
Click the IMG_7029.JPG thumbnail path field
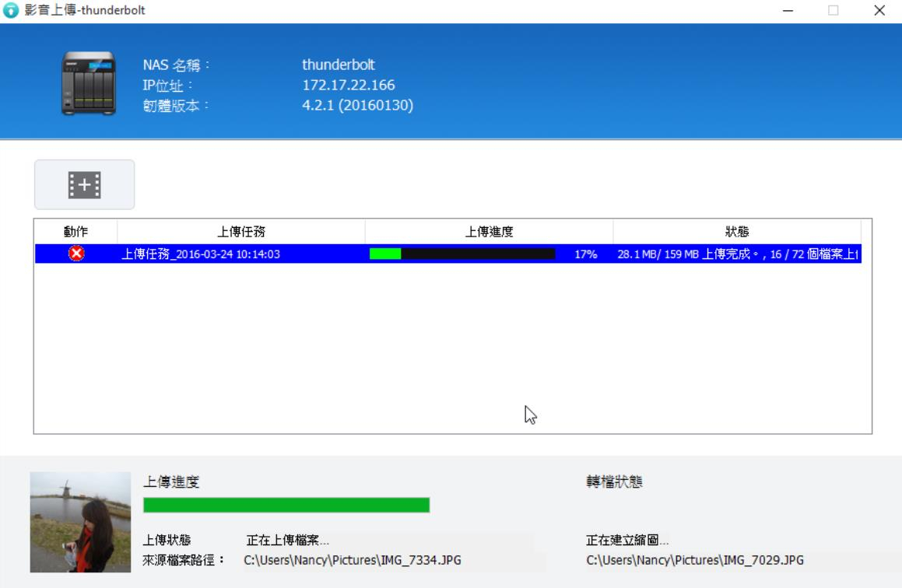[x=694, y=560]
